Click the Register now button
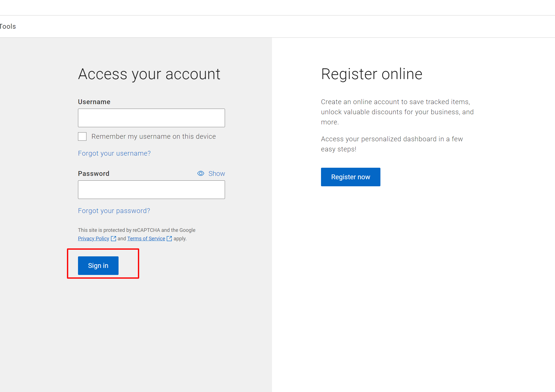The height and width of the screenshot is (392, 555). (x=351, y=177)
